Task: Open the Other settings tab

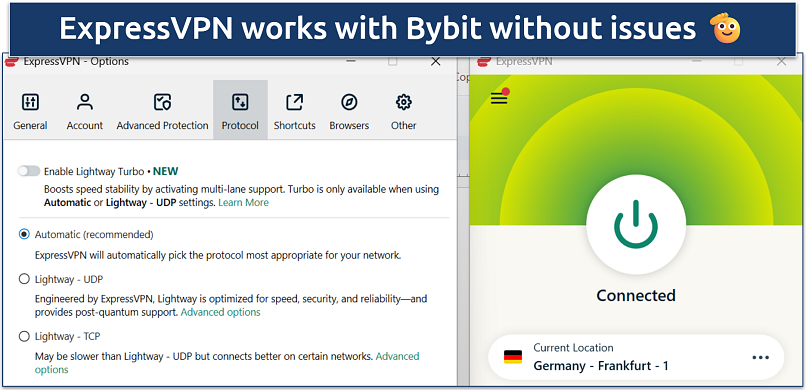Action: (x=404, y=110)
